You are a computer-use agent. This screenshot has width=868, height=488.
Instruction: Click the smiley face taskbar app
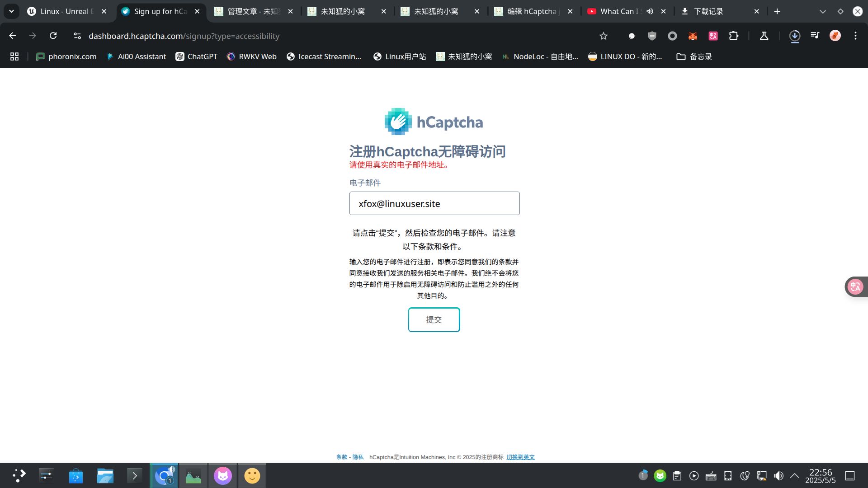[x=252, y=475]
